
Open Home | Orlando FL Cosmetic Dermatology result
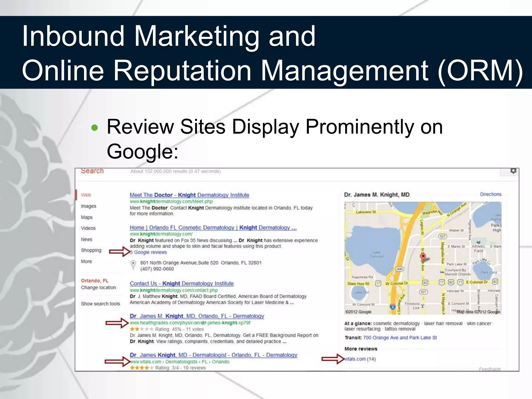(213, 228)
